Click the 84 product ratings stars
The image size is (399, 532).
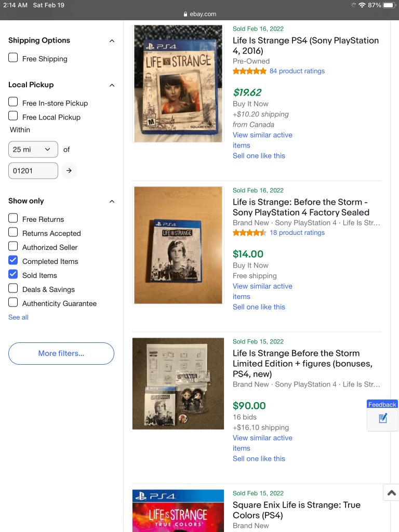coord(250,71)
